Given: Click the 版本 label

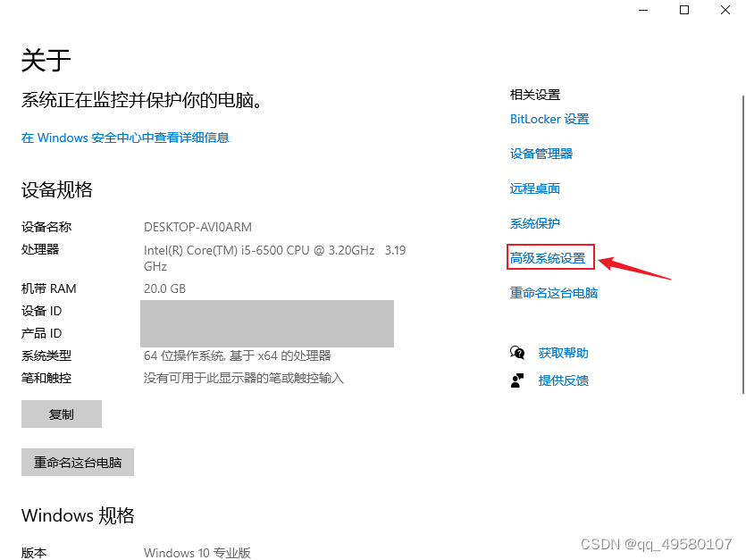Looking at the screenshot, I should point(34,553).
